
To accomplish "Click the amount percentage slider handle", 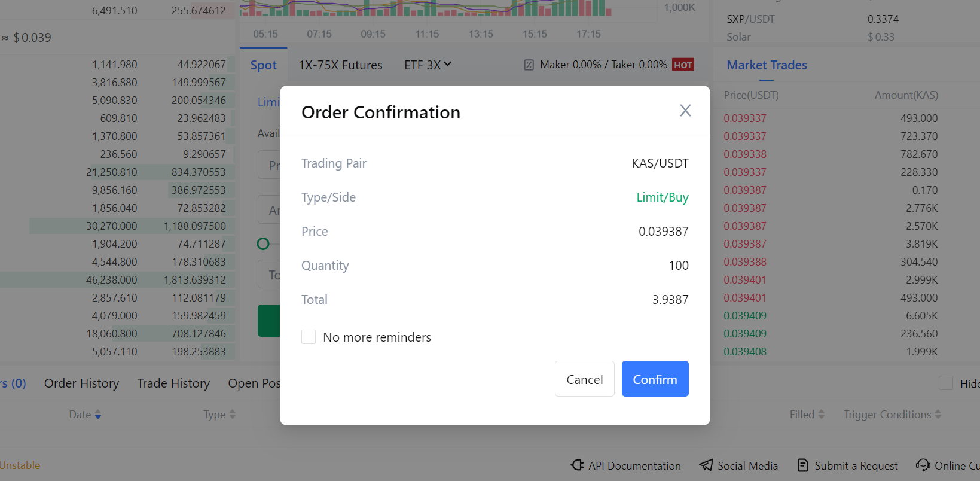I will [x=263, y=243].
